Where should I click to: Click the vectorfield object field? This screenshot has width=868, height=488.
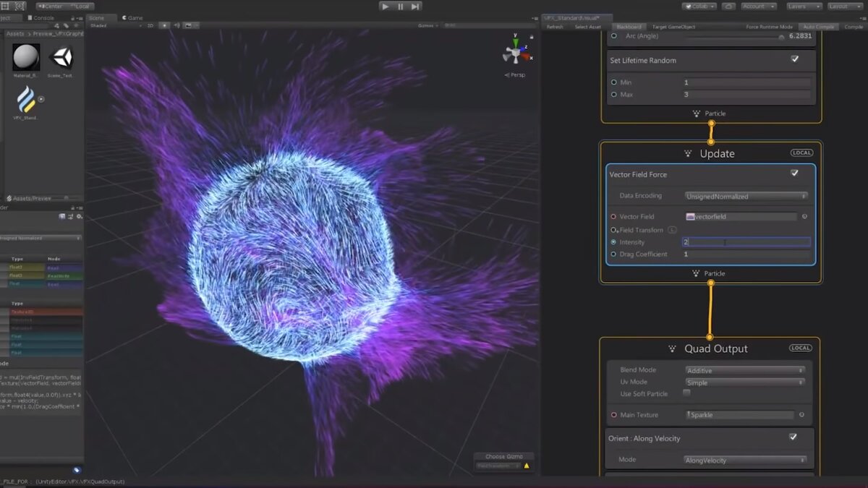(x=741, y=216)
